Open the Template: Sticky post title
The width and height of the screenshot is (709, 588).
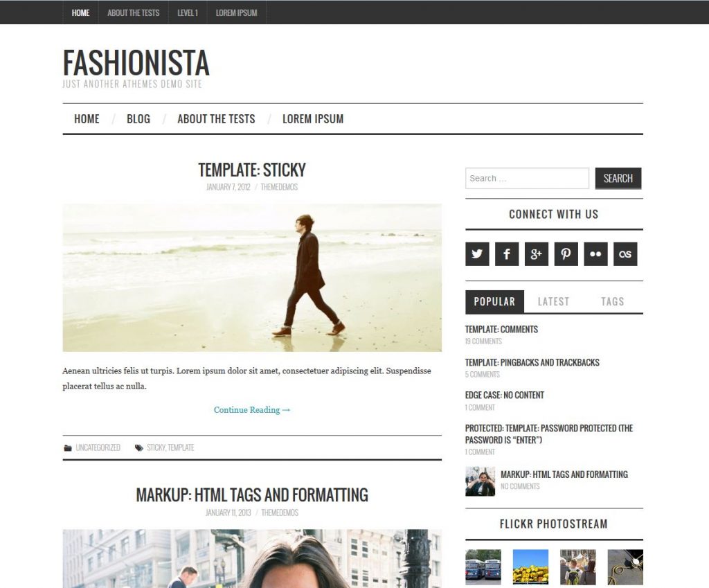(252, 170)
